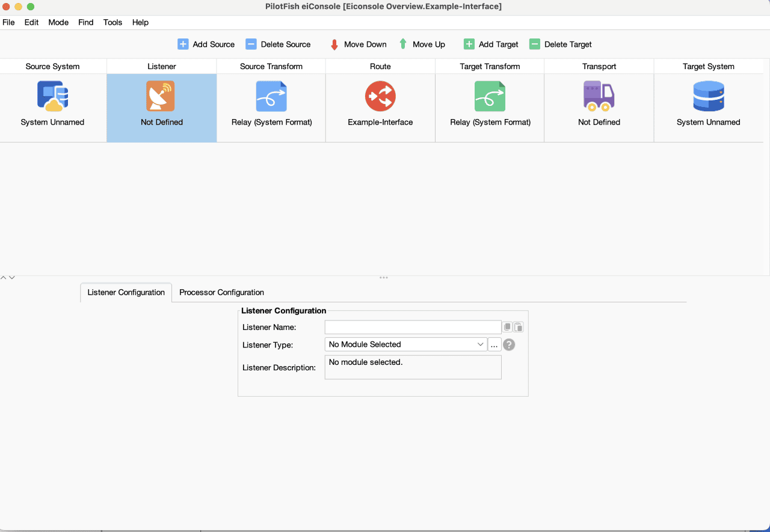Open the green Target Transform icon

point(490,96)
